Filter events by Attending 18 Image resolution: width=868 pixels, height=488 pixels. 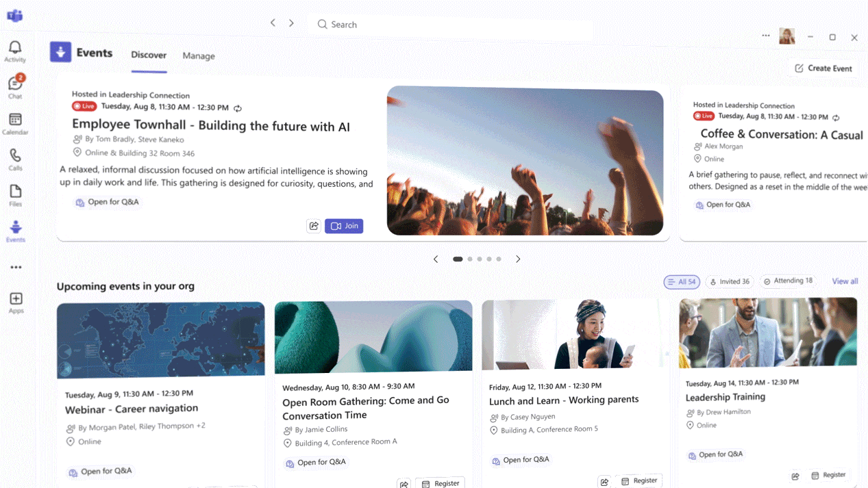(x=789, y=281)
